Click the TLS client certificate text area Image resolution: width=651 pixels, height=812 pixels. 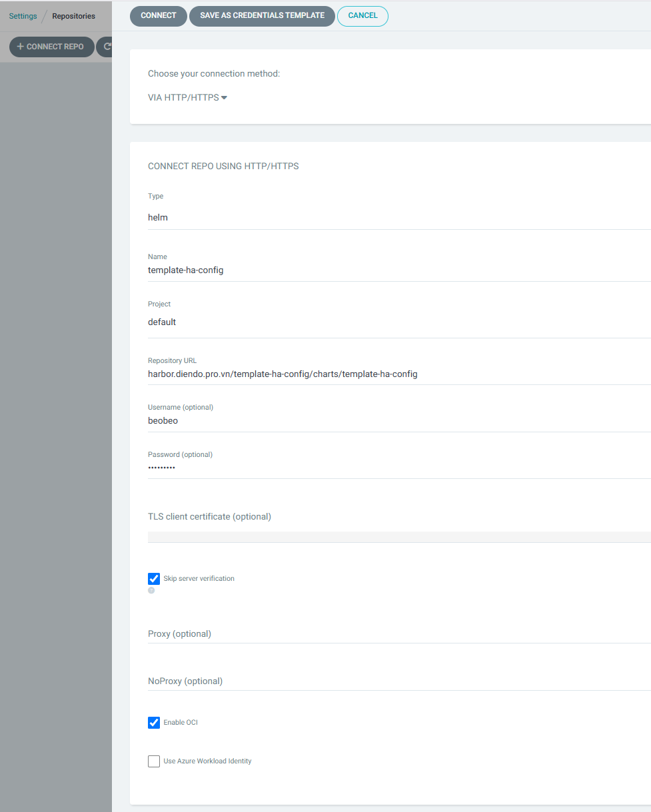pyautogui.click(x=398, y=536)
